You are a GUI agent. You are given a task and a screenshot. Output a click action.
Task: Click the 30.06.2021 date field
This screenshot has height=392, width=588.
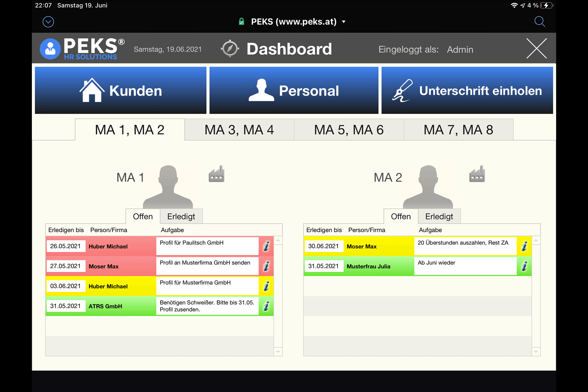tap(323, 246)
